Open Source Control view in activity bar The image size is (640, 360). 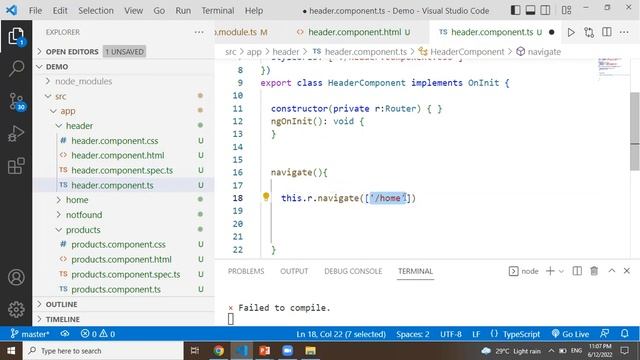[x=17, y=101]
